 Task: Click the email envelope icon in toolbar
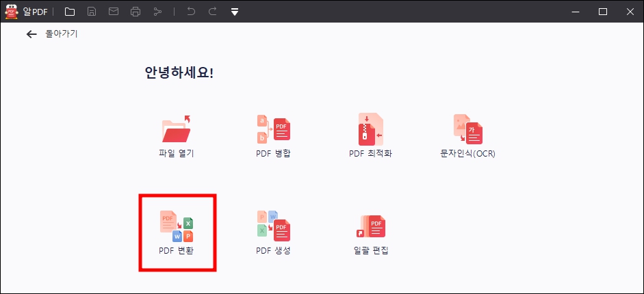tap(114, 12)
